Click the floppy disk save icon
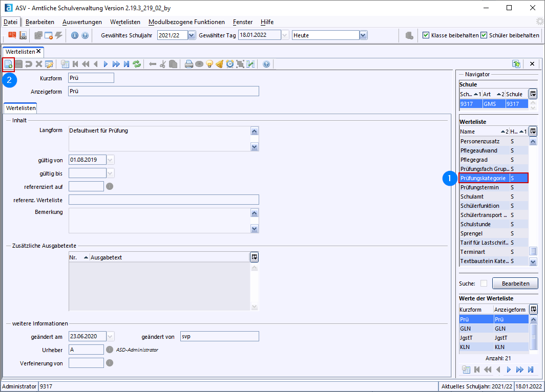 pyautogui.click(x=19, y=64)
